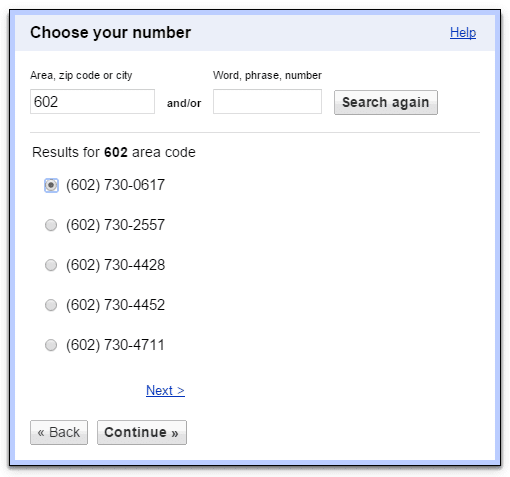Click the (602) 730-0617 number text
The width and height of the screenshot is (510, 477).
[115, 185]
